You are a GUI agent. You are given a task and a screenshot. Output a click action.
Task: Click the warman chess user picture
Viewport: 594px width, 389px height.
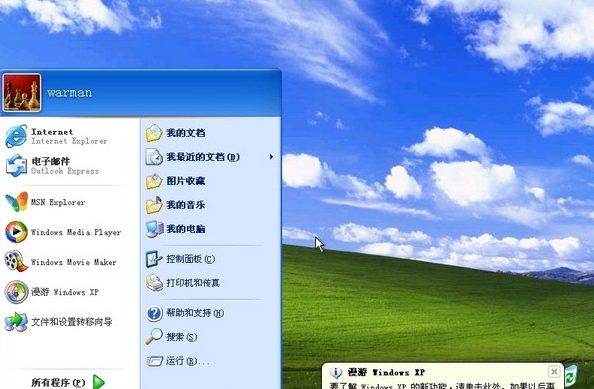pyautogui.click(x=22, y=93)
